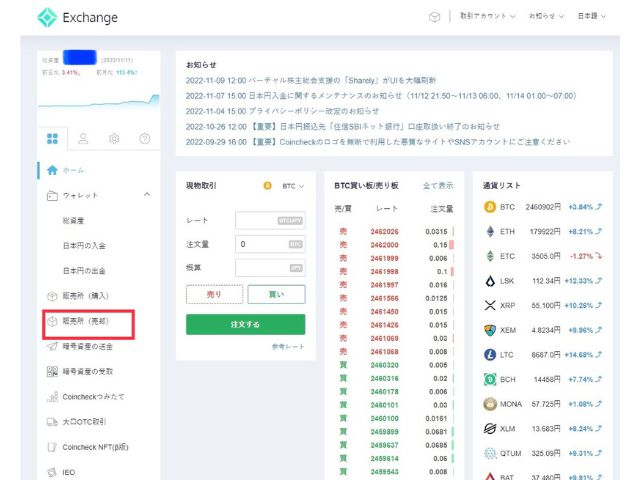The image size is (640, 480).
Task: Click the Coincheck Exchange logo
Action: pyautogui.click(x=78, y=18)
